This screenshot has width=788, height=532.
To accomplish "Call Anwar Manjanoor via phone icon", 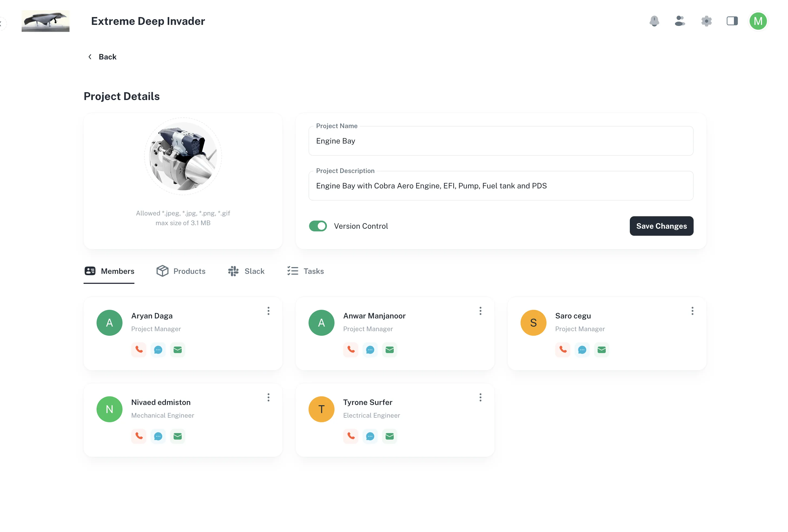I will pyautogui.click(x=351, y=349).
